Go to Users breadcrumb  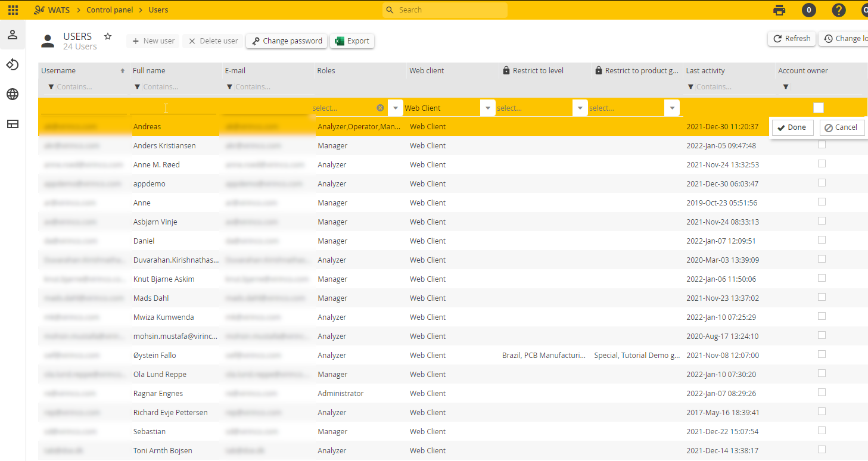click(x=158, y=10)
